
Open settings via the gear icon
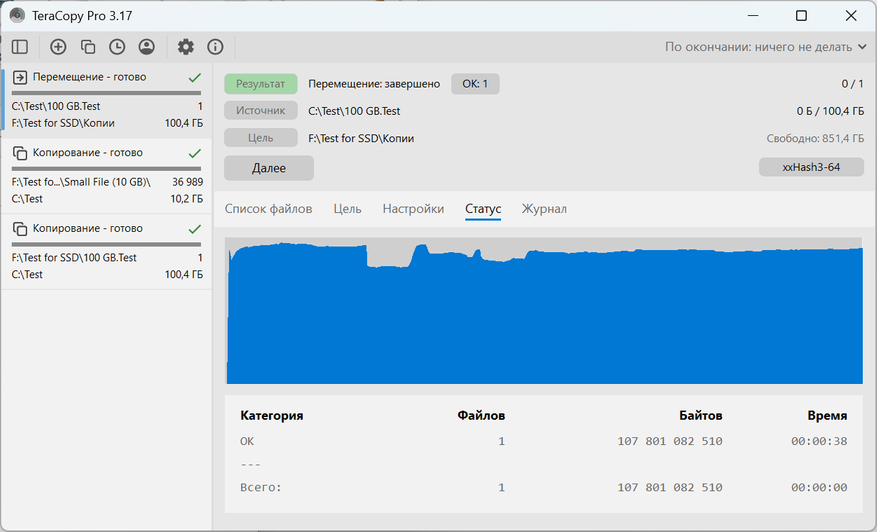186,47
